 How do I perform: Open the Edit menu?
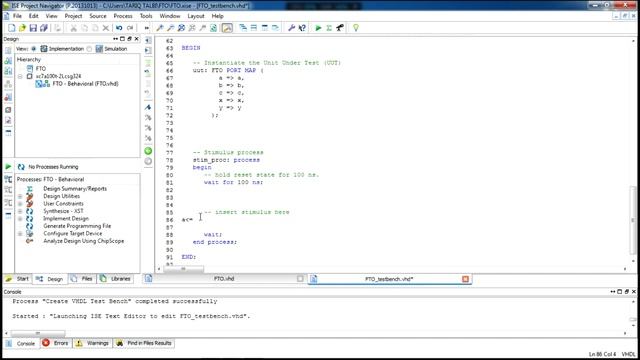(33, 16)
